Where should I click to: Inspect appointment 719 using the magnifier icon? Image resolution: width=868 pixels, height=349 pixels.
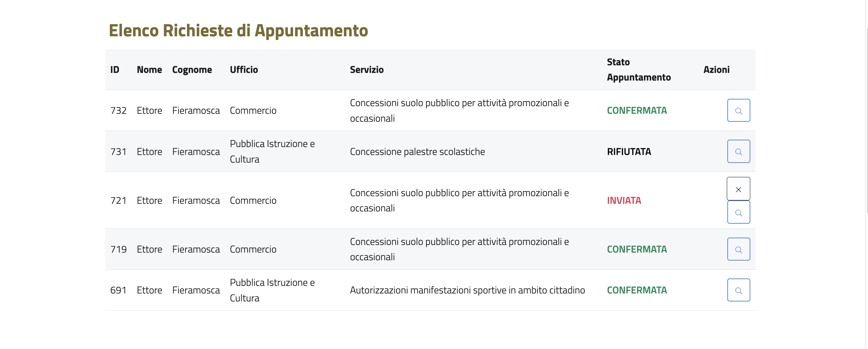(738, 249)
